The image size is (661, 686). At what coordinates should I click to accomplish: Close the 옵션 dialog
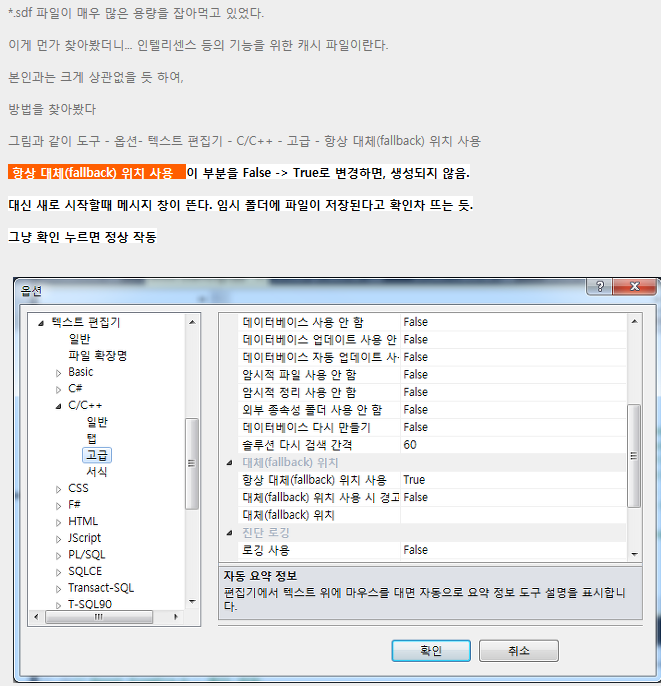pos(635,287)
